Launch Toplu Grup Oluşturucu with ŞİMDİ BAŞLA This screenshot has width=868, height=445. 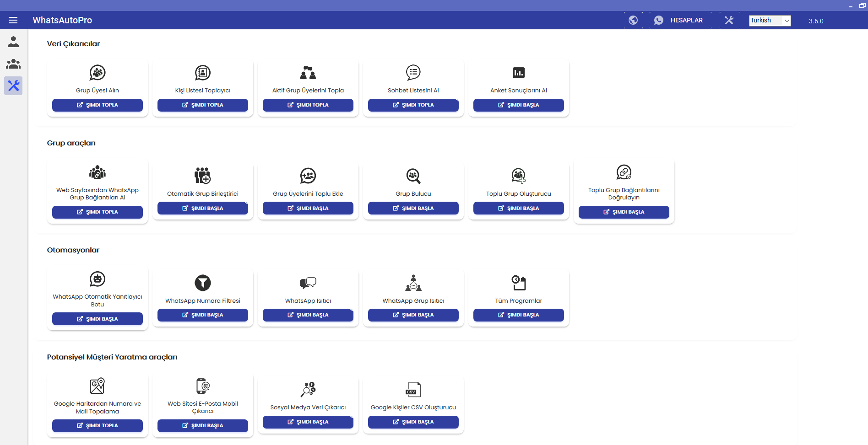click(519, 208)
